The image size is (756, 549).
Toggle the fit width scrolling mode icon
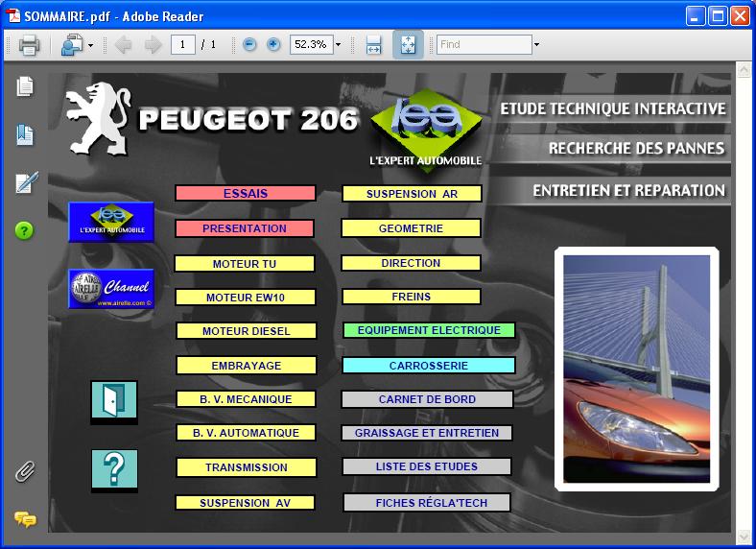tap(373, 45)
